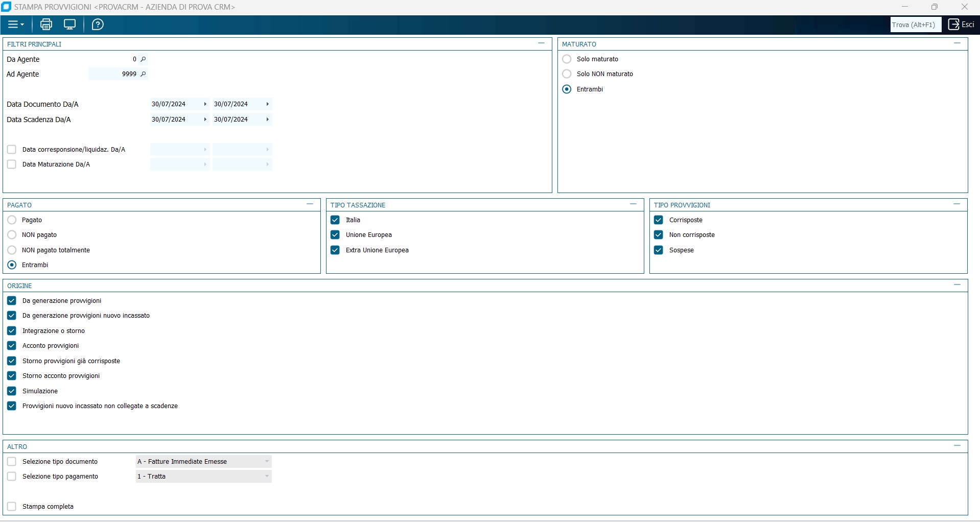Click the TIPO TASSAZIONE panel title
980x522 pixels.
(358, 205)
